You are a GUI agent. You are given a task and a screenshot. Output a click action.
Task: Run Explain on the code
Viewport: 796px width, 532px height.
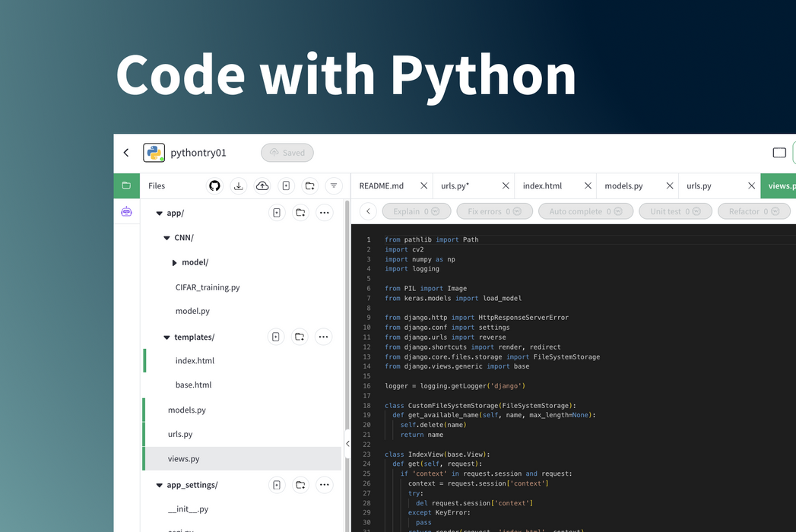point(417,211)
